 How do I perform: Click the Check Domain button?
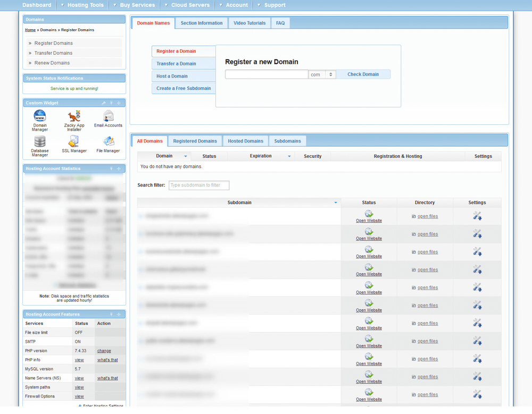363,74
